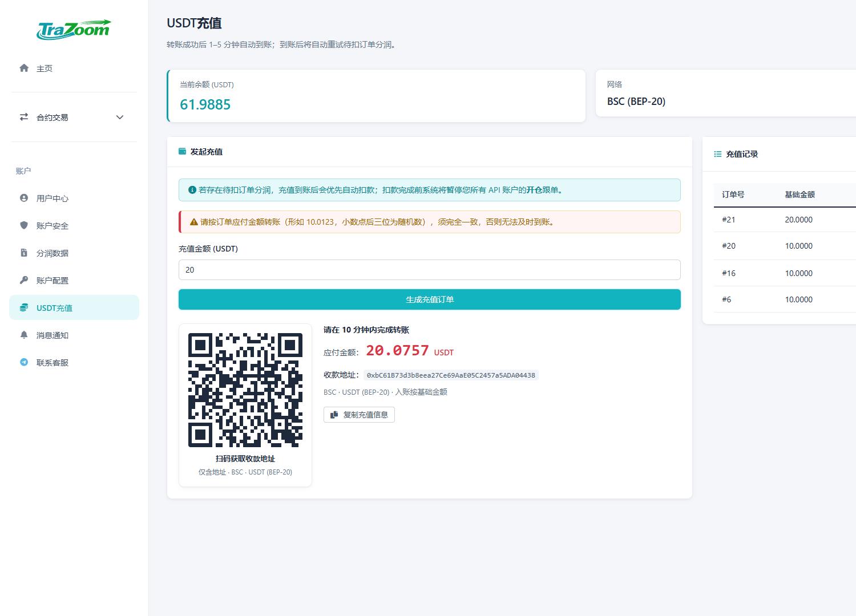Open 用户中心 in the sidebar
This screenshot has height=616, width=856.
click(x=74, y=198)
